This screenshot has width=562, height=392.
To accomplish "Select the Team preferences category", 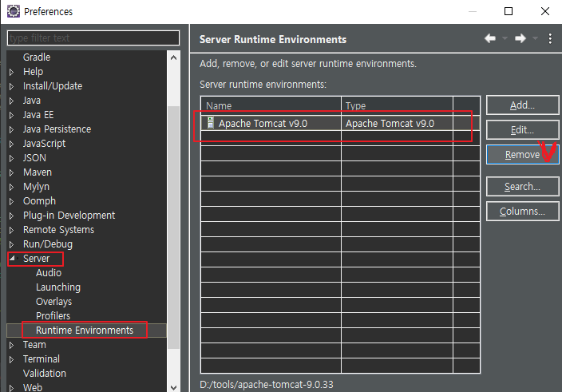I will pos(34,344).
